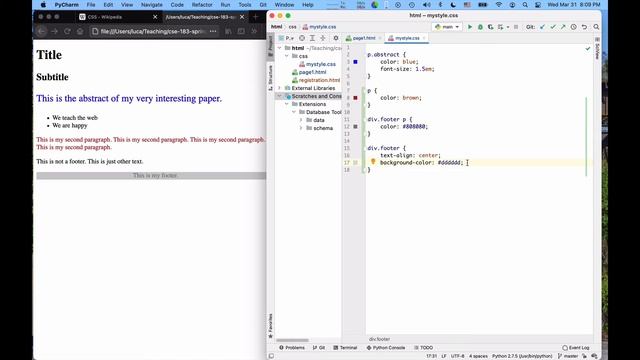Click the blue color gutter swatch on line 3
Image resolution: width=640 pixels, height=360 pixels.
point(355,62)
